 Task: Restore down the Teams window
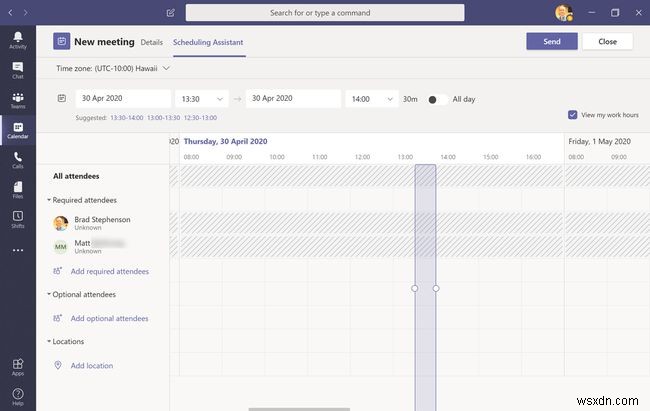pos(615,12)
